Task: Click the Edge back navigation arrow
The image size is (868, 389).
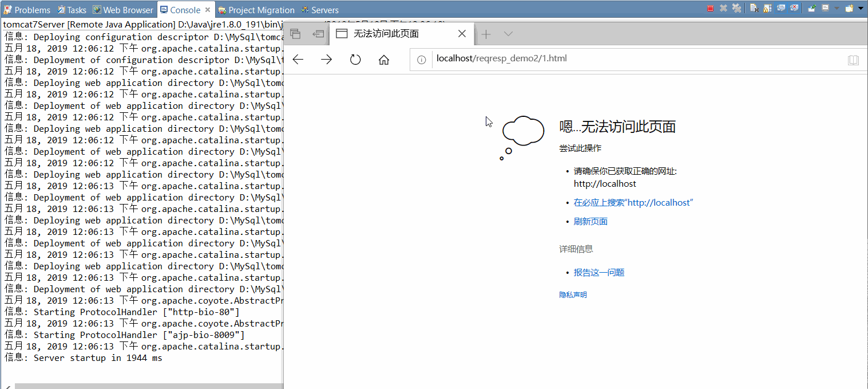Action: [x=298, y=58]
